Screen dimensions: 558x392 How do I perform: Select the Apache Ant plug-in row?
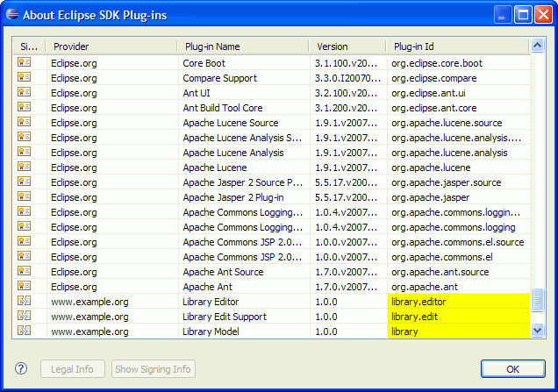pos(242,286)
